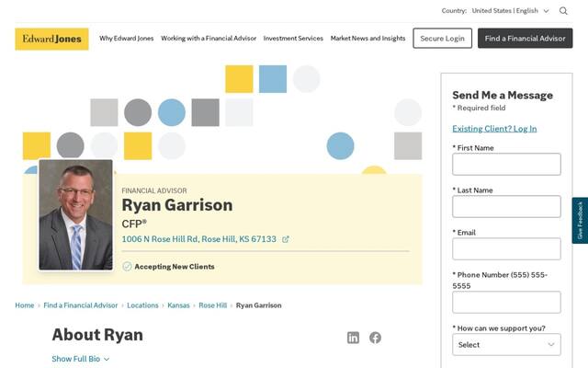The image size is (588, 368).
Task: Click the Ryan Garrison name heading
Action: [x=177, y=205]
